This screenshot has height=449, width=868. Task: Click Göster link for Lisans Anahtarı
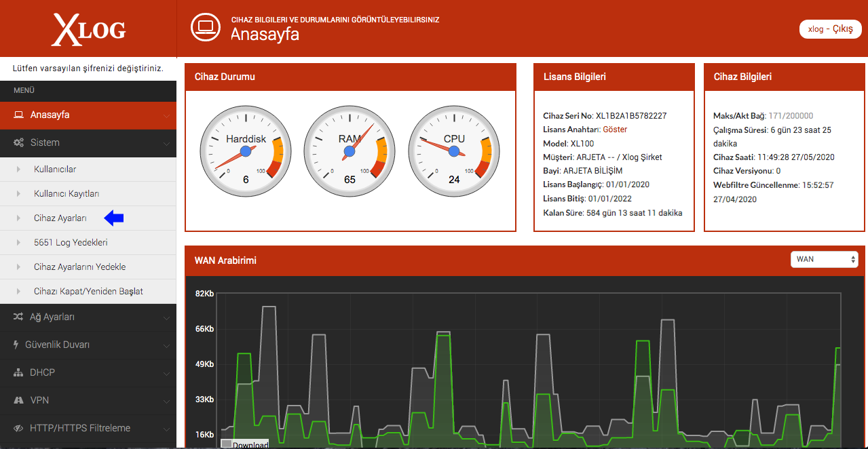pyautogui.click(x=615, y=130)
